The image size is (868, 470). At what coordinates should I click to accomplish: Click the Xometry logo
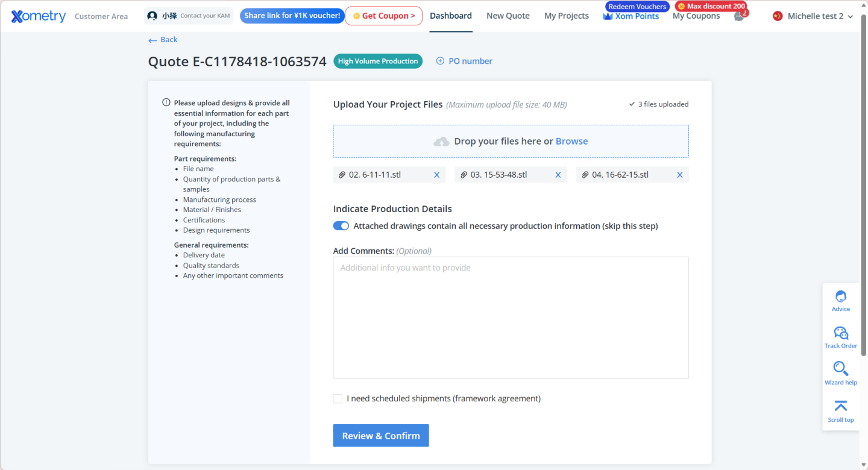(x=39, y=16)
